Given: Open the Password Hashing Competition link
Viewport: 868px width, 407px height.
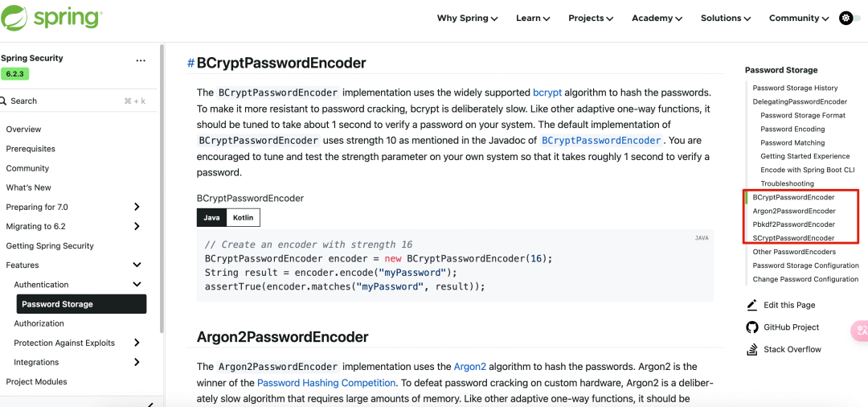Looking at the screenshot, I should 326,383.
